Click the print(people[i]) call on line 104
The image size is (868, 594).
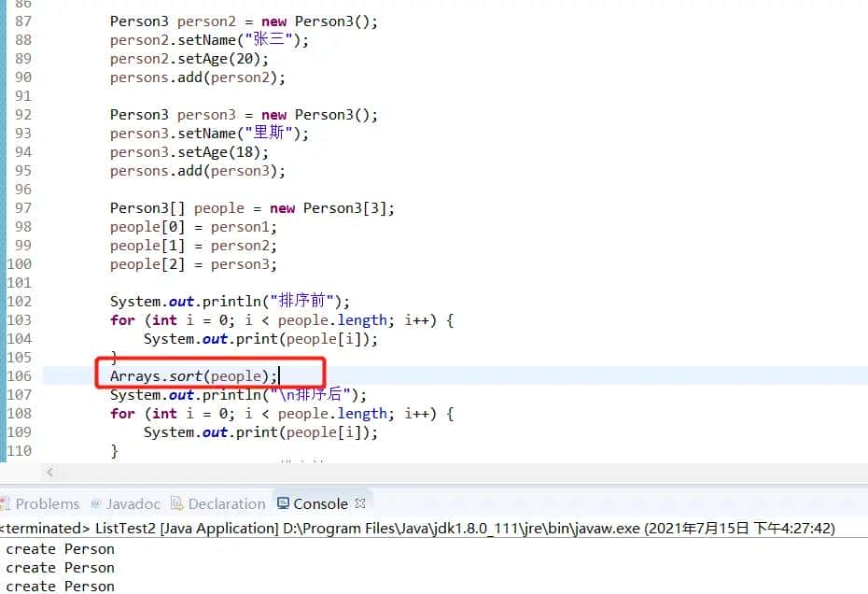pos(260,338)
